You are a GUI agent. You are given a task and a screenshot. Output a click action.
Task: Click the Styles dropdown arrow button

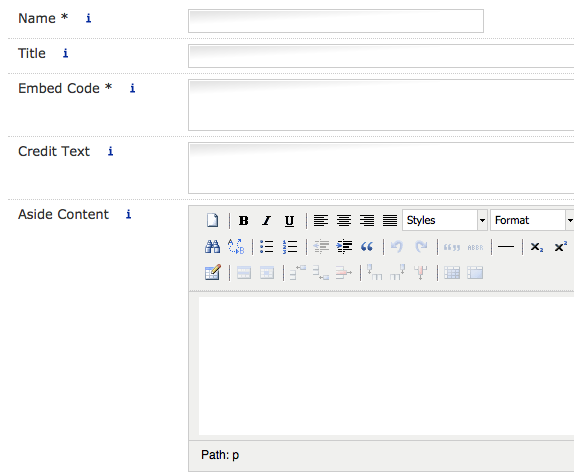tap(482, 220)
